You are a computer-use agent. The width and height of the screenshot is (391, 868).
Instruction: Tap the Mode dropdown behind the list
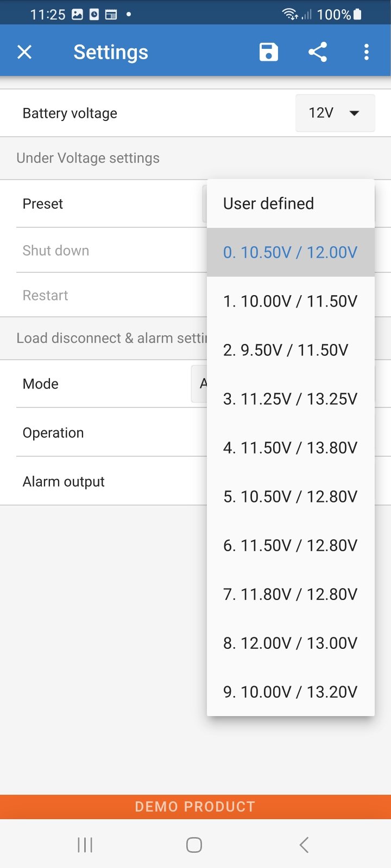click(x=199, y=384)
